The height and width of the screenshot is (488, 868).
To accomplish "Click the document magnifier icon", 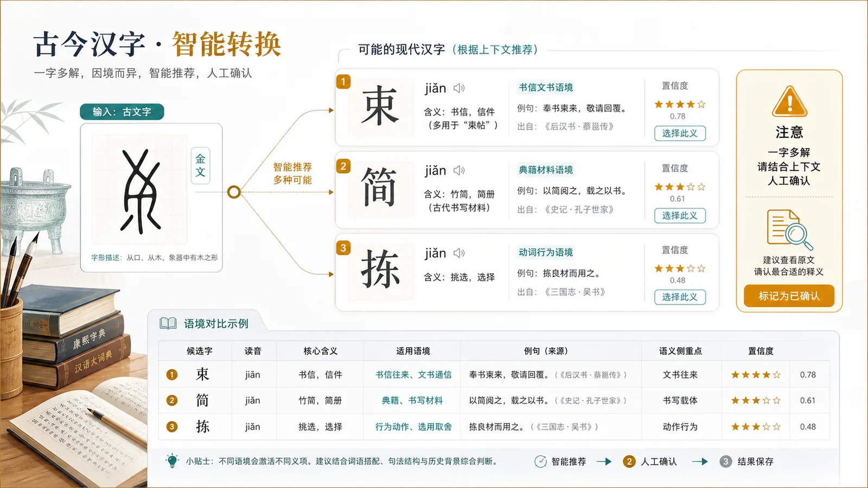I will click(789, 229).
